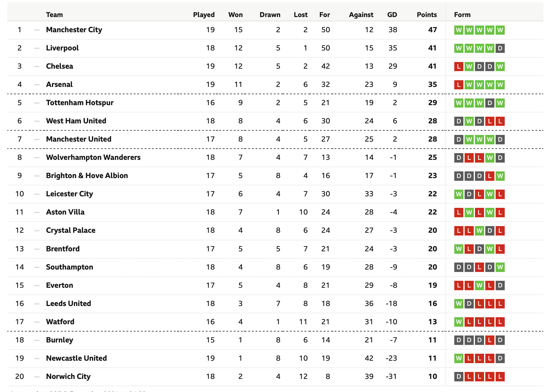Image resolution: width=550 pixels, height=392 pixels.
Task: Click the GD column header
Action: pos(392,15)
